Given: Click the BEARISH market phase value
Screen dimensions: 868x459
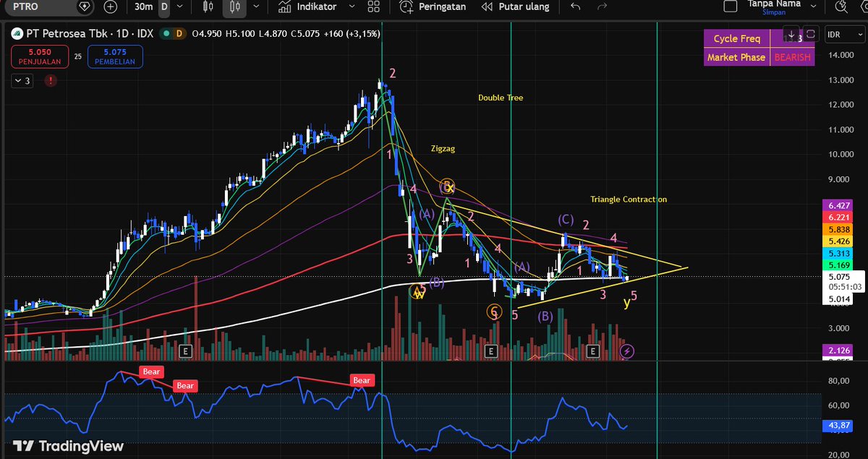Looking at the screenshot, I should tap(792, 57).
